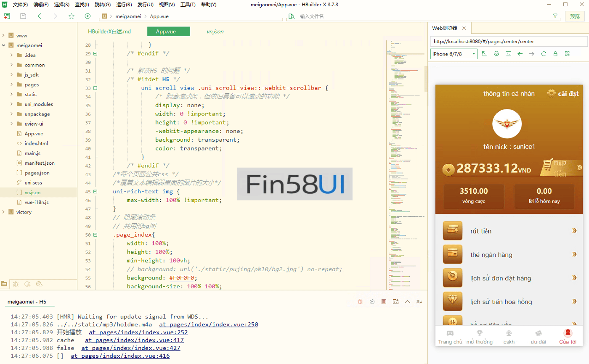Click the bookmark star icon
This screenshot has height=364, width=589.
(x=72, y=16)
